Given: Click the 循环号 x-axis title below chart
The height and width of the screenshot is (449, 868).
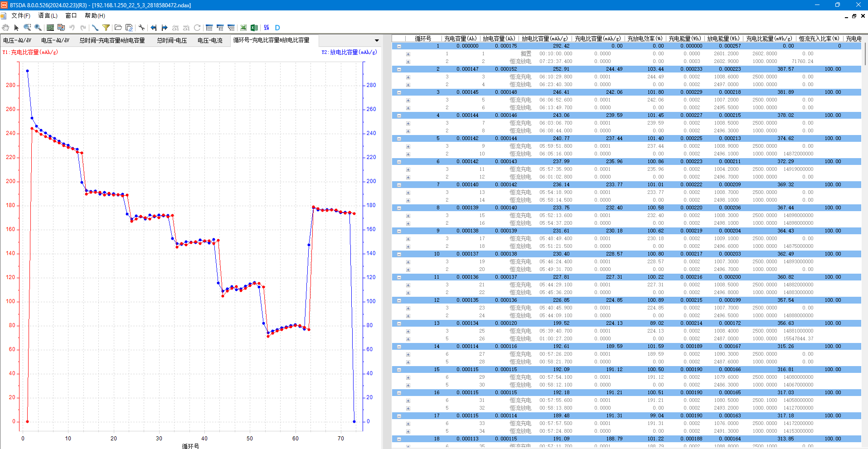Looking at the screenshot, I should tap(190, 446).
